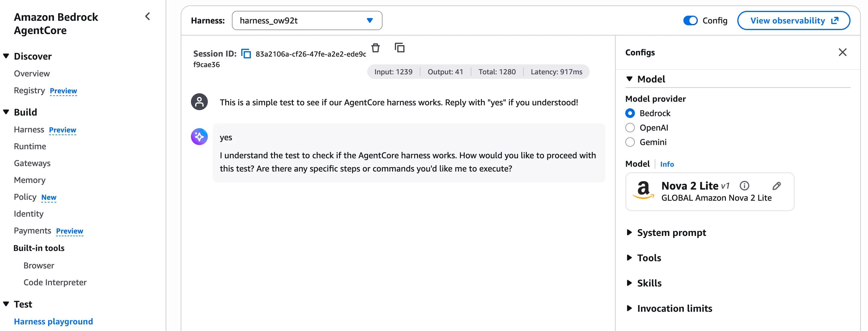Collapse the AgentCore sidebar with the chevron

(147, 17)
